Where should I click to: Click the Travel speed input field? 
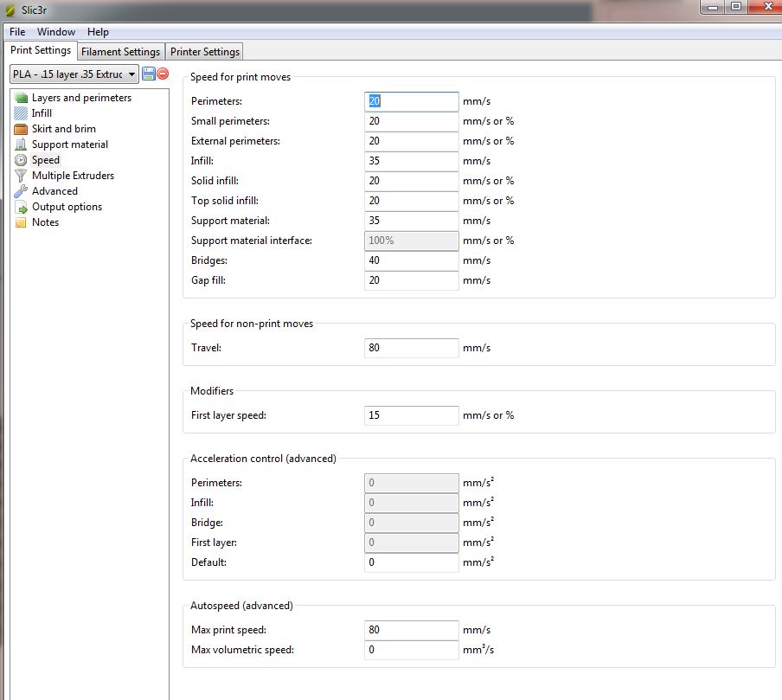coord(411,348)
